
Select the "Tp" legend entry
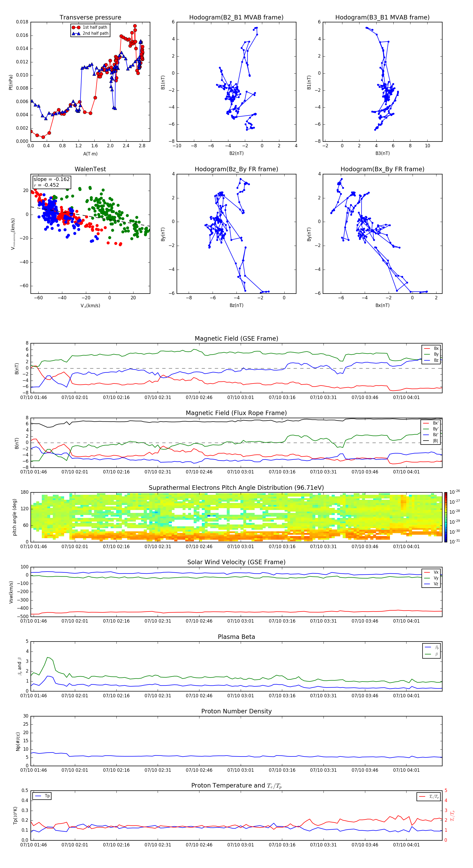[x=42, y=796]
